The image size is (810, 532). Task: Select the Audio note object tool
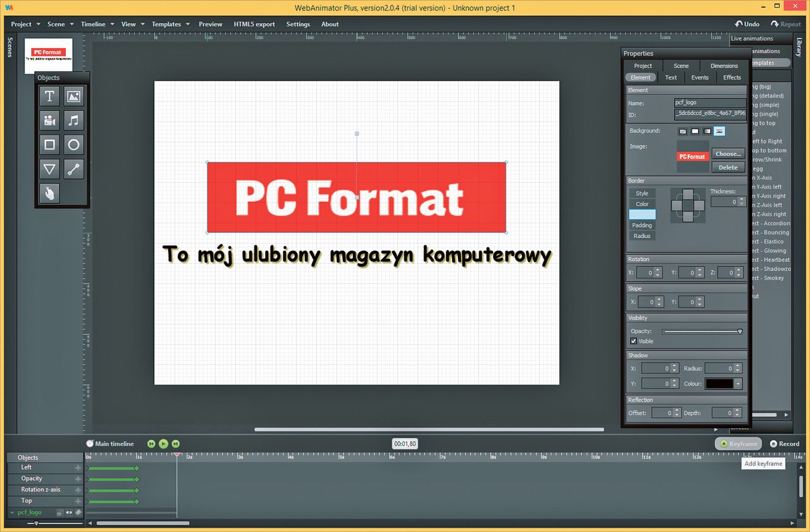(73, 120)
